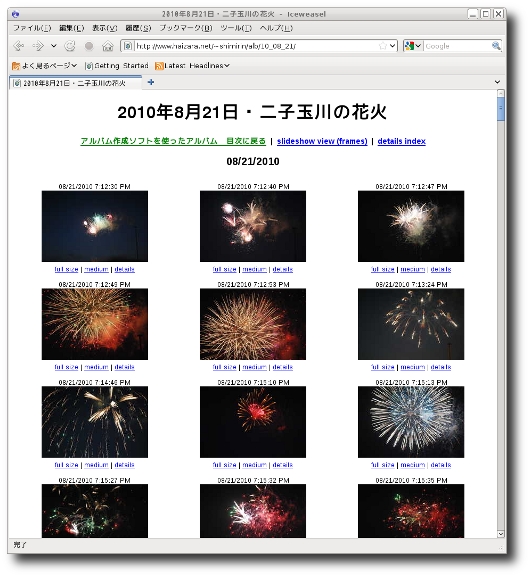Viewport: 530px width, 577px height.
Task: Click the vertical scrollbar down arrow
Action: 501,534
